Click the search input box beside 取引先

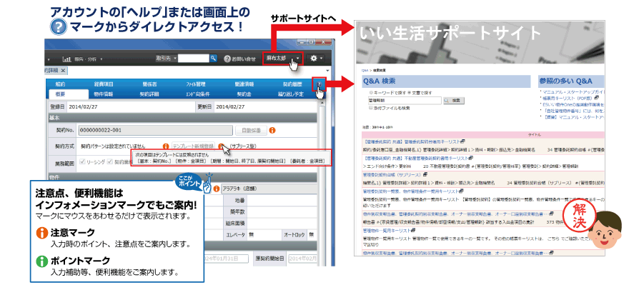194,59
